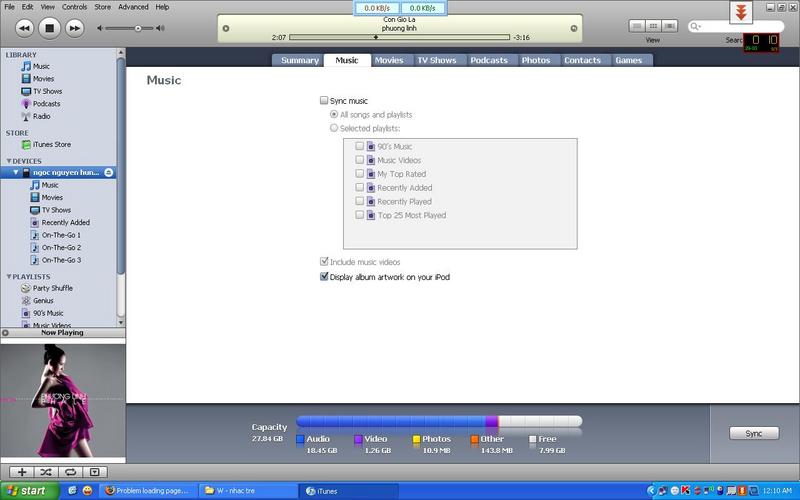The width and height of the screenshot is (800, 500).
Task: Select the Selected playlists radio option
Action: 334,128
